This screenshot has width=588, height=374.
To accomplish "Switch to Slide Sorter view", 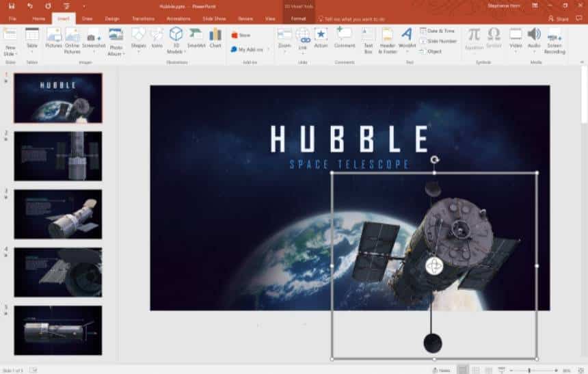I will (476, 371).
